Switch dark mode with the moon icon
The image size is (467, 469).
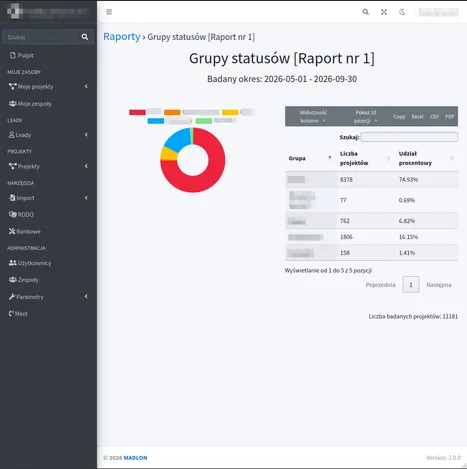[402, 12]
